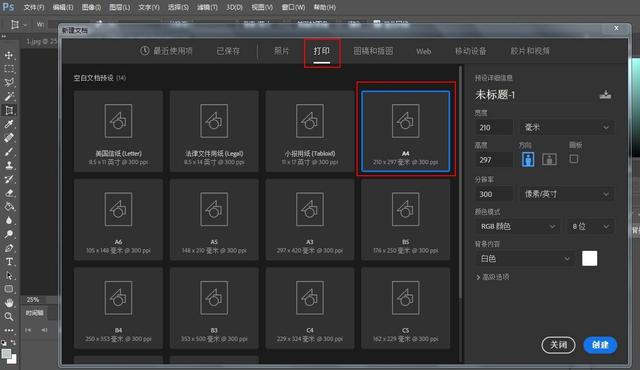Switch to the 移动设备 tab
The image size is (640, 370).
tap(471, 51)
